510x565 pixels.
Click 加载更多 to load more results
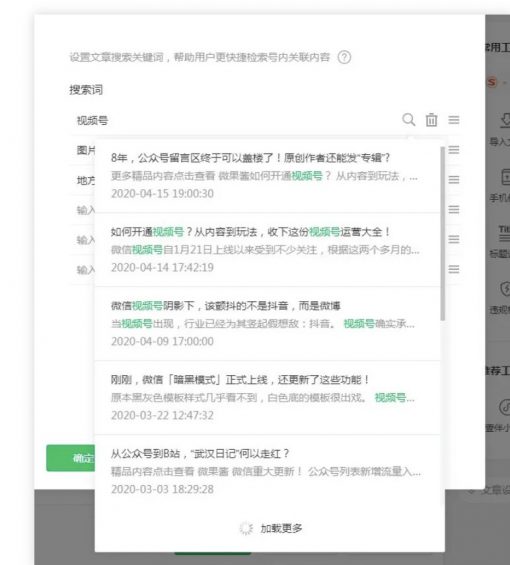(271, 528)
